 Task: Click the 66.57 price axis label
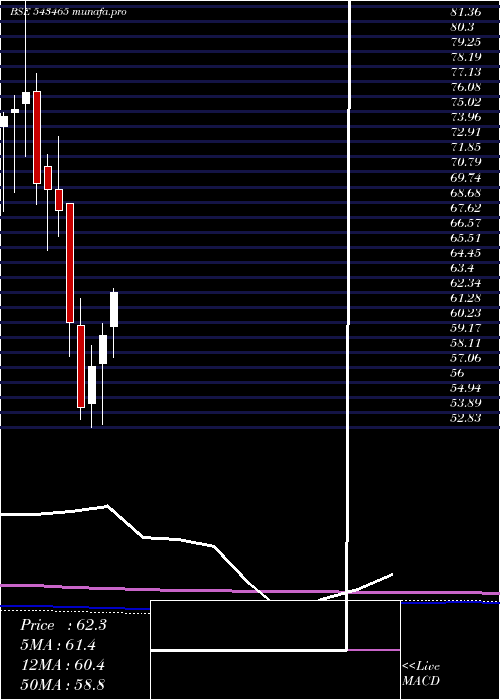465,223
